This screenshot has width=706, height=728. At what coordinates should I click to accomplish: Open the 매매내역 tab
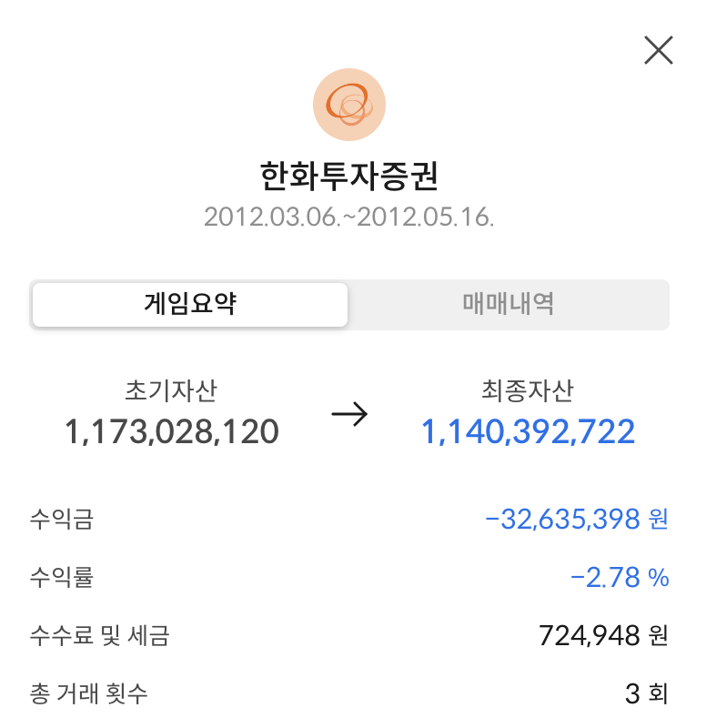click(509, 305)
